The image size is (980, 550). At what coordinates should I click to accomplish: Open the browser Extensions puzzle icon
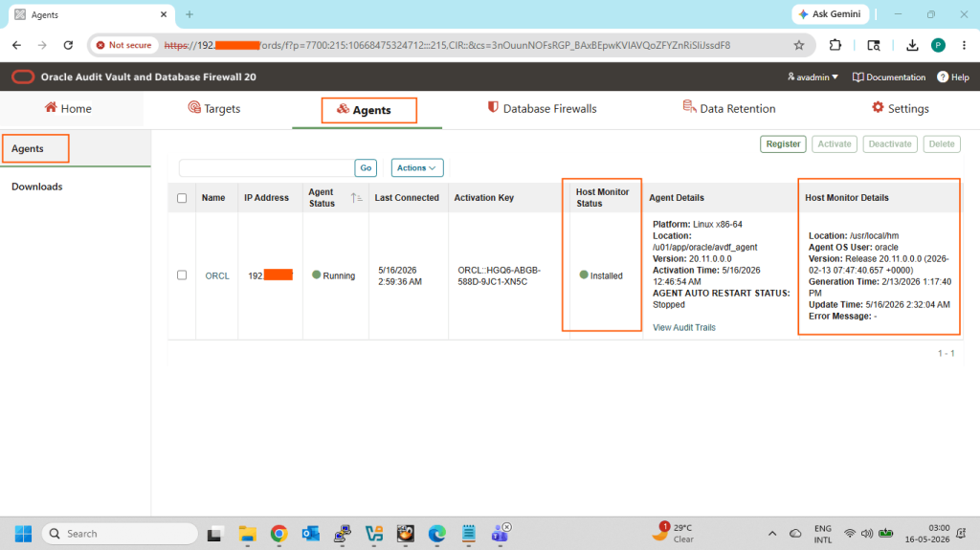click(835, 45)
